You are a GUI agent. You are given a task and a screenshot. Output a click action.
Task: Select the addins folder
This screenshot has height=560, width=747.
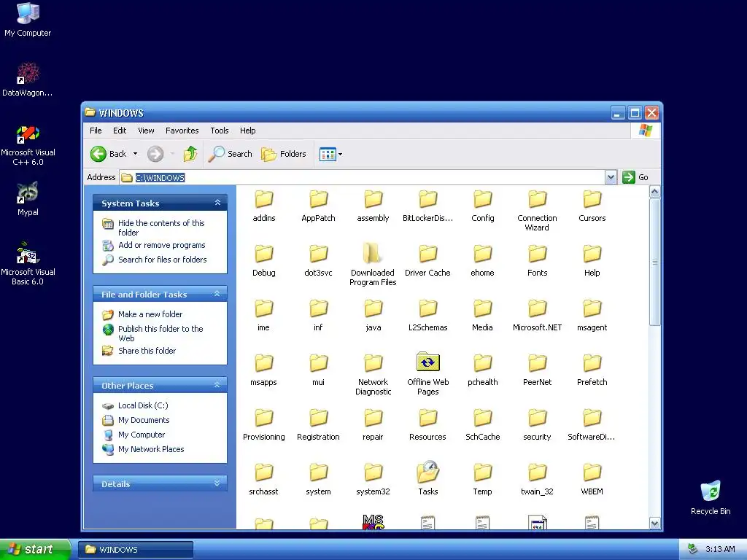264,206
